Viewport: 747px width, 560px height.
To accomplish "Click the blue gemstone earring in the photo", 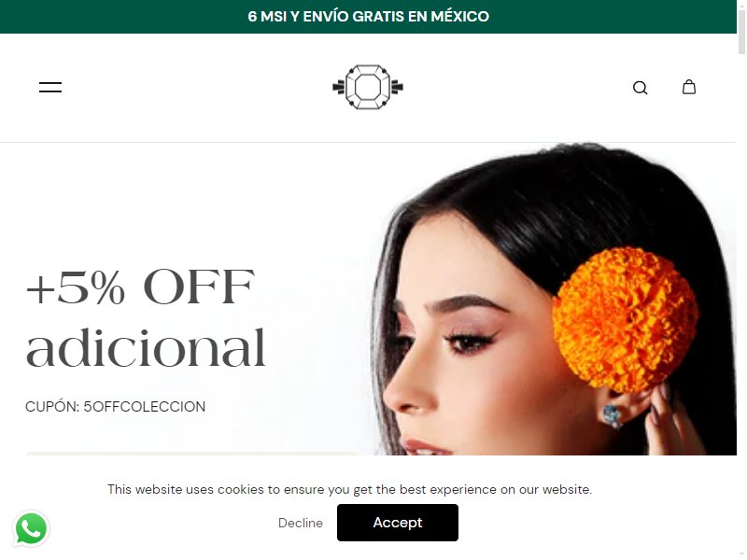I will tap(613, 415).
